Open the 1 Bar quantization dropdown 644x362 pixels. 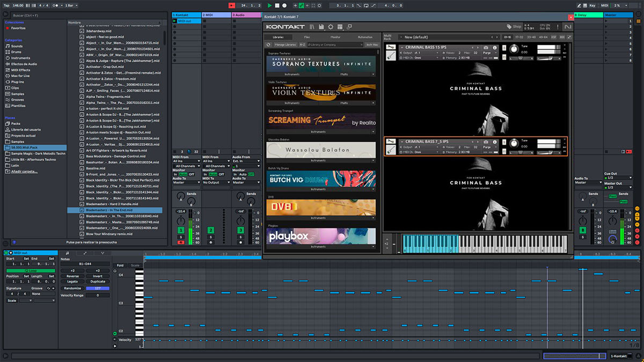coord(71,5)
